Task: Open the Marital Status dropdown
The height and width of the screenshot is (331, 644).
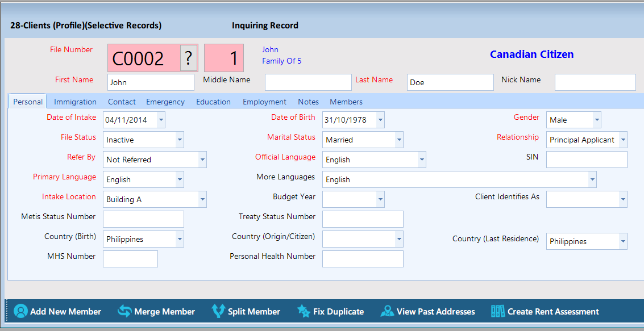Action: coord(399,140)
